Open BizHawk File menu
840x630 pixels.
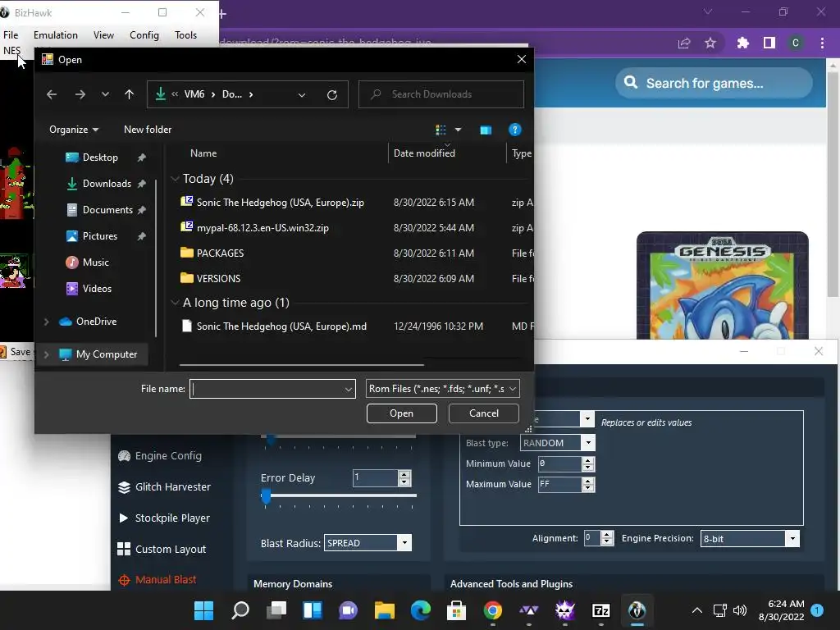click(11, 35)
